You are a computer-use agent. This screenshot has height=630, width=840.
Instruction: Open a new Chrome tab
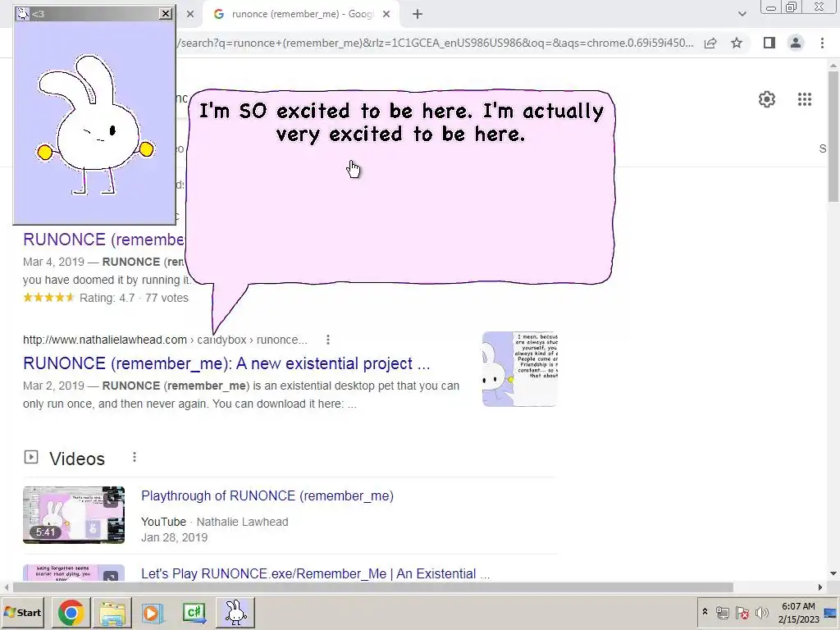click(418, 14)
